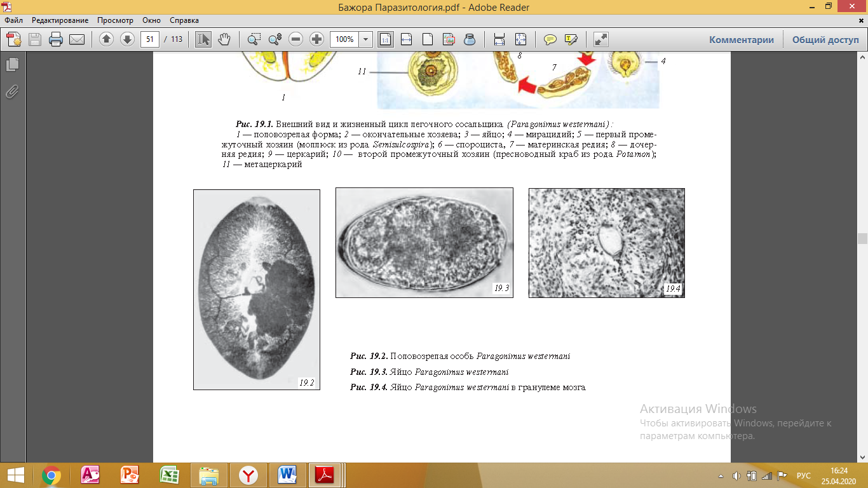This screenshot has width=868, height=488.
Task: Send the file by email icon
Action: (x=77, y=39)
